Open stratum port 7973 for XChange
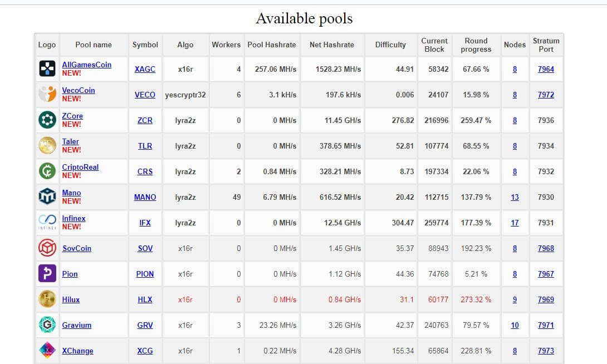 pos(546,351)
